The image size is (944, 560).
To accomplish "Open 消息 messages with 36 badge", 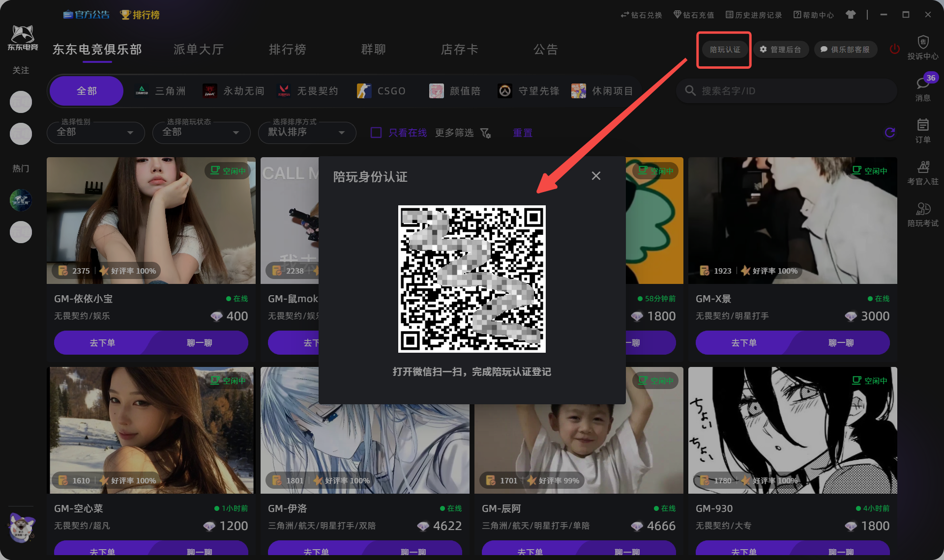I will pos(923,89).
